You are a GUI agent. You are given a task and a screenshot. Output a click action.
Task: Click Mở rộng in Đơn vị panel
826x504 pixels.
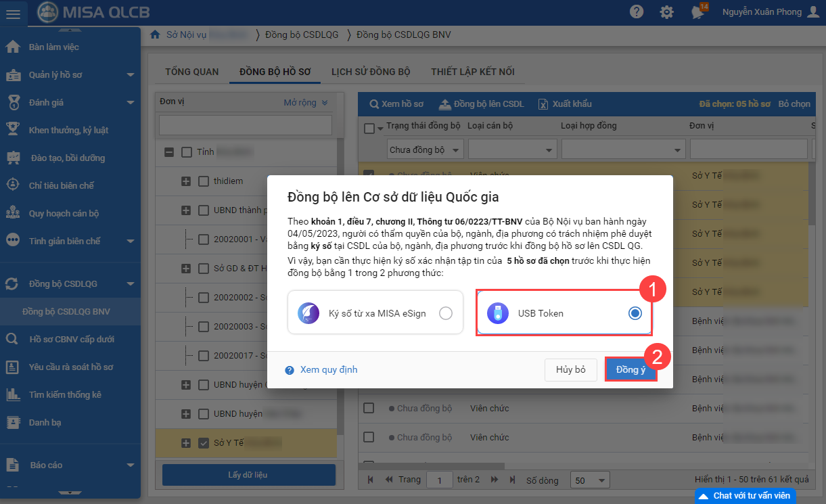pyautogui.click(x=306, y=103)
